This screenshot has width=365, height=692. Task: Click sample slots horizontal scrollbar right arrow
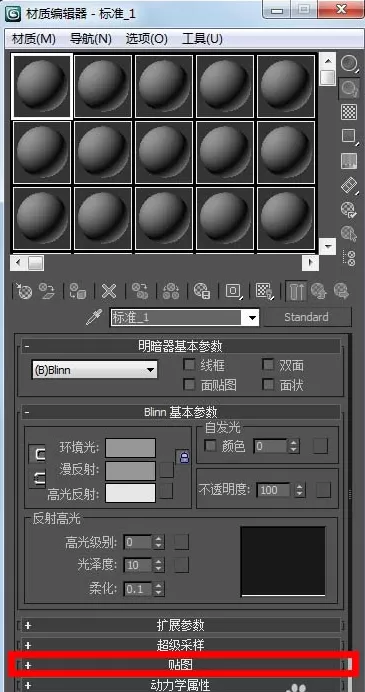click(x=311, y=263)
